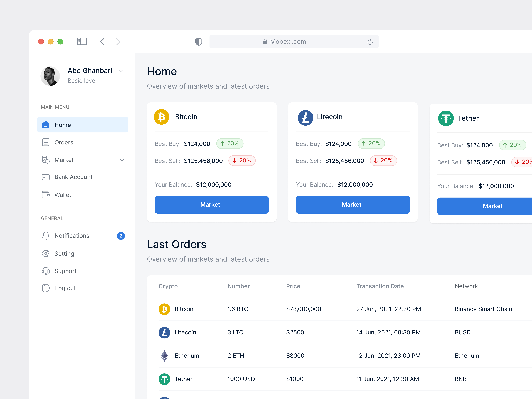Sort by the Crypto column header
The width and height of the screenshot is (532, 399).
click(168, 286)
